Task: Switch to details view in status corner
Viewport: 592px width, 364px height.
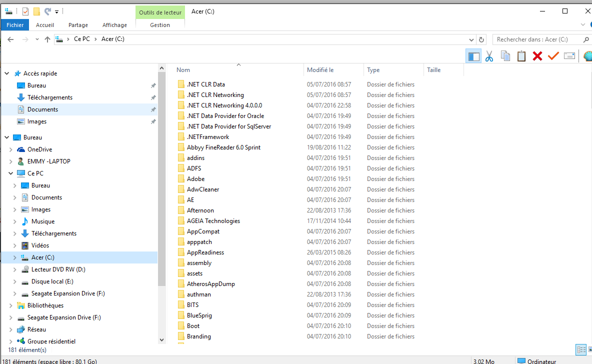Action: 580,349
